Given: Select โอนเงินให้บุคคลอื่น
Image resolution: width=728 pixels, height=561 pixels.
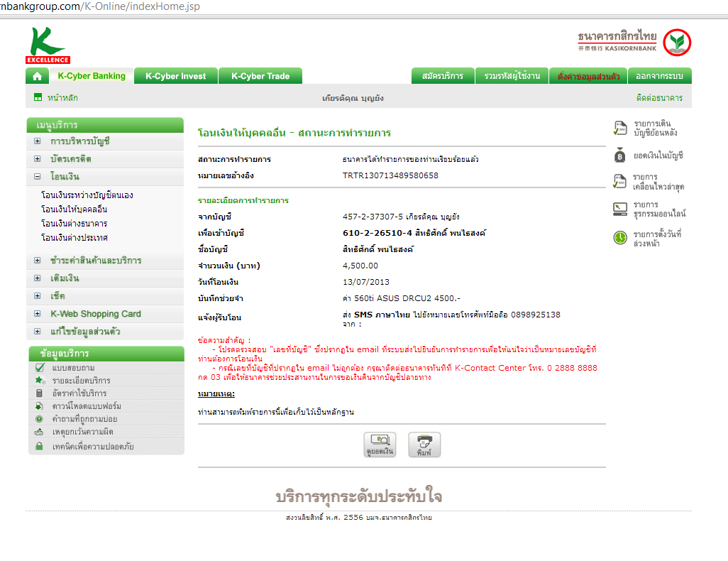Looking at the screenshot, I should click(74, 209).
